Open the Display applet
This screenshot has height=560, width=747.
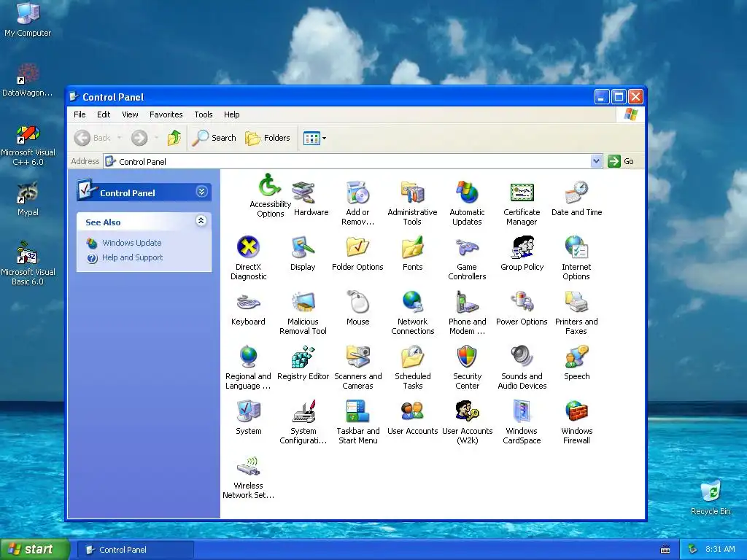click(x=303, y=253)
